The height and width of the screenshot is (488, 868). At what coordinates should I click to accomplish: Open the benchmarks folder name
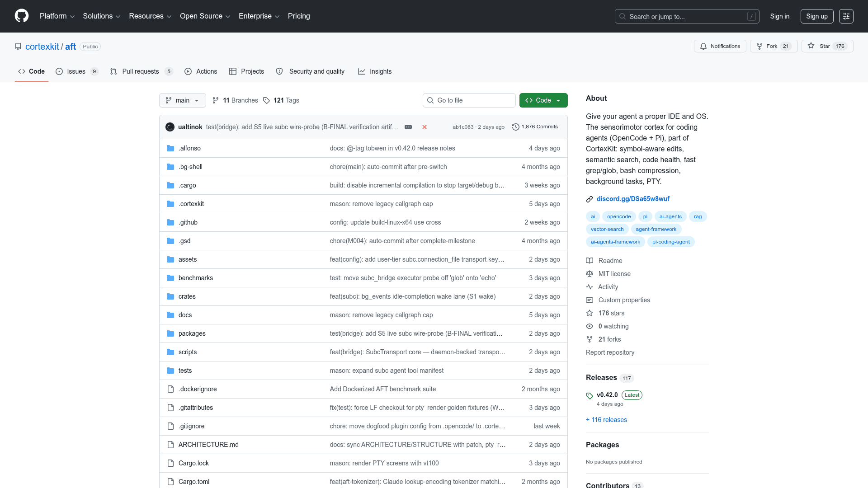pyautogui.click(x=196, y=278)
